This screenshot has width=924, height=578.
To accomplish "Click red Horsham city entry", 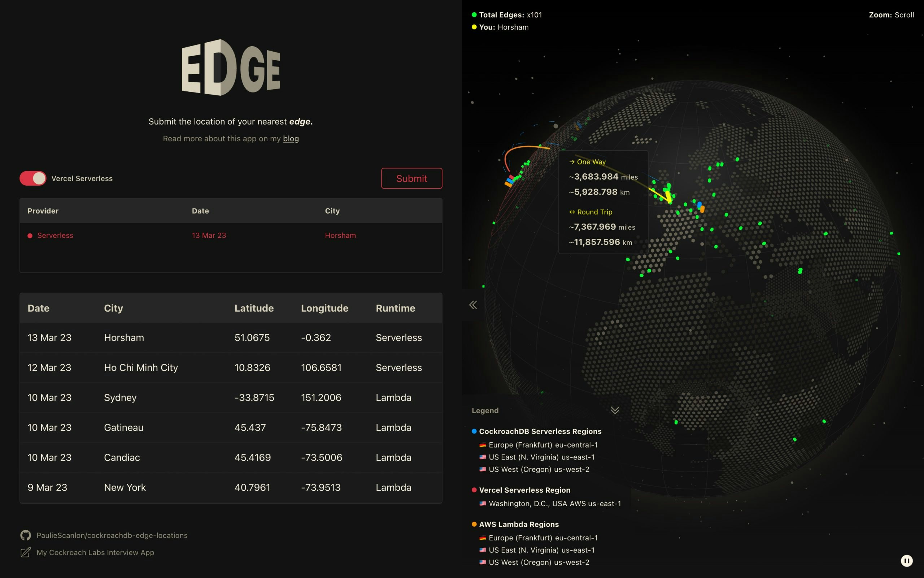I will coord(340,236).
